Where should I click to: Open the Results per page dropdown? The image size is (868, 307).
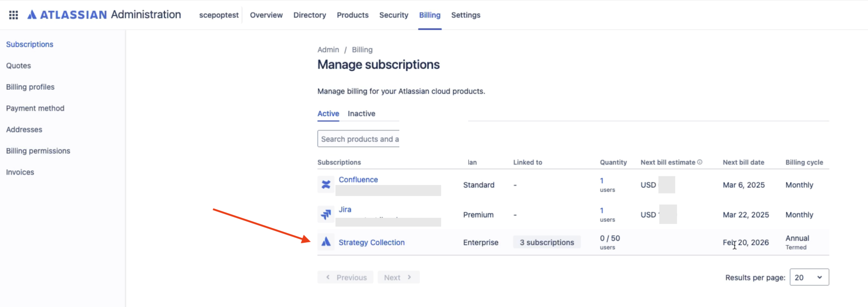point(809,277)
